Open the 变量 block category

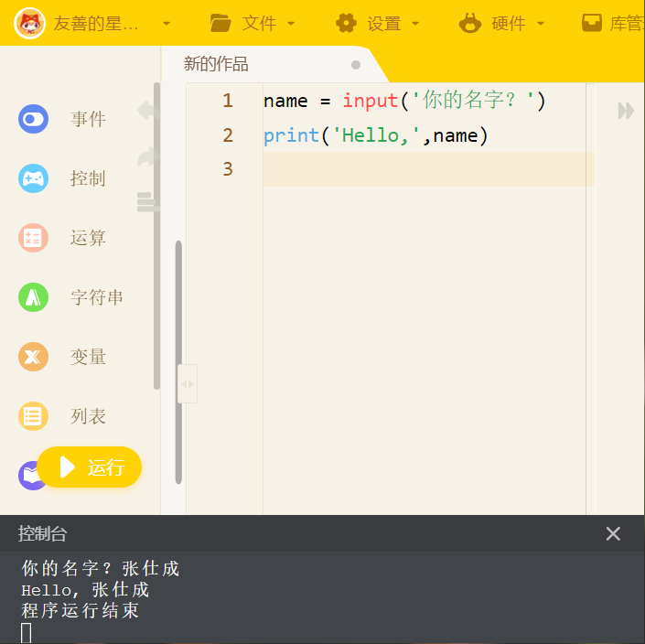pos(88,357)
